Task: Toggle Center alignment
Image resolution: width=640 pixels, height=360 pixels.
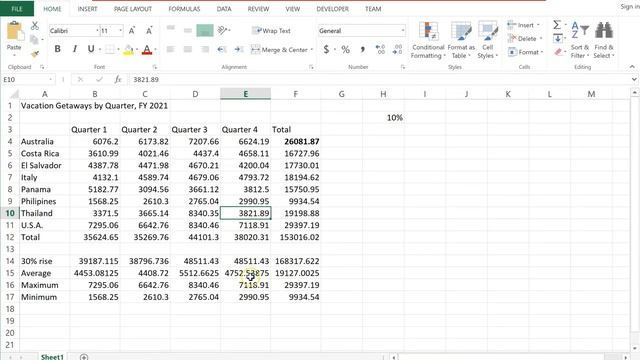Action: (188, 49)
